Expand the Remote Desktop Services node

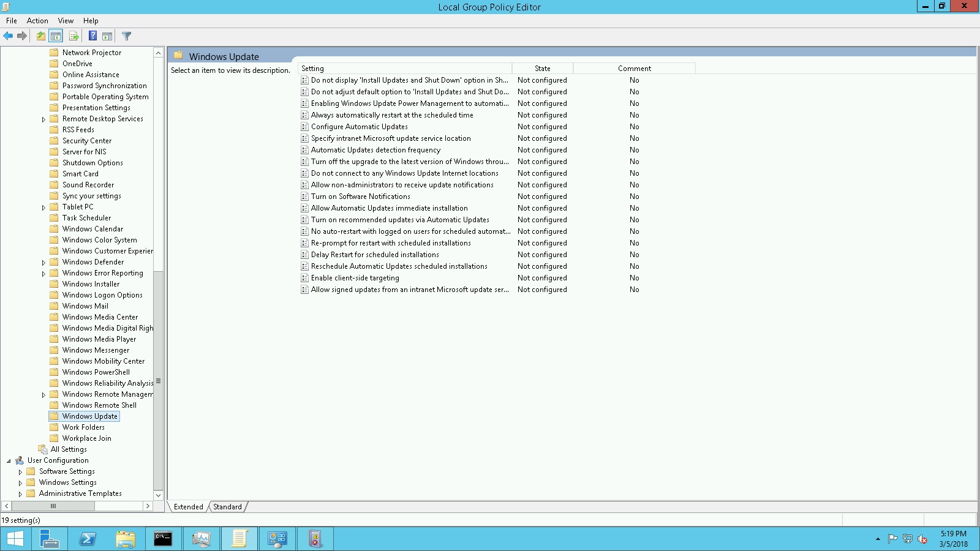click(43, 119)
